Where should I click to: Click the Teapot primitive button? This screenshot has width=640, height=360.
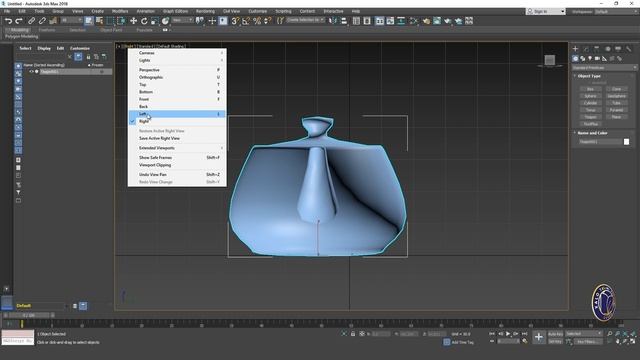pyautogui.click(x=590, y=117)
